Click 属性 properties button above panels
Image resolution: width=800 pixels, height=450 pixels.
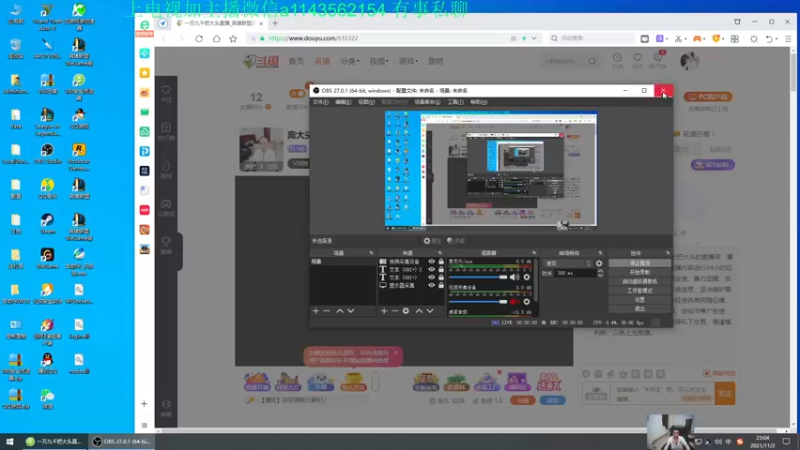pos(432,241)
